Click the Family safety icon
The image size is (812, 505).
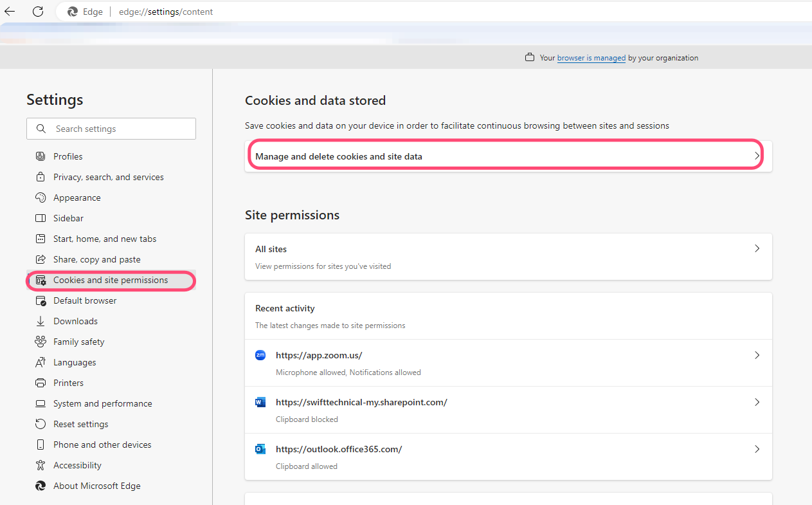(39, 341)
